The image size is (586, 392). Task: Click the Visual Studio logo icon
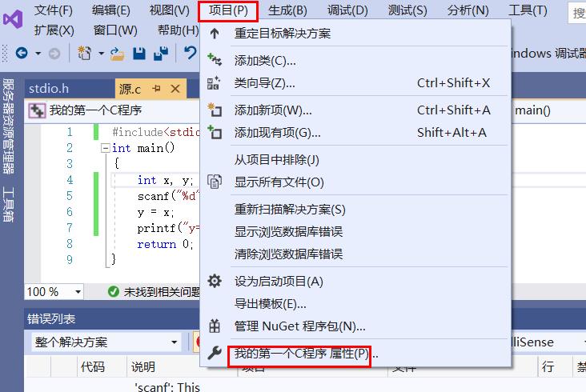click(13, 19)
